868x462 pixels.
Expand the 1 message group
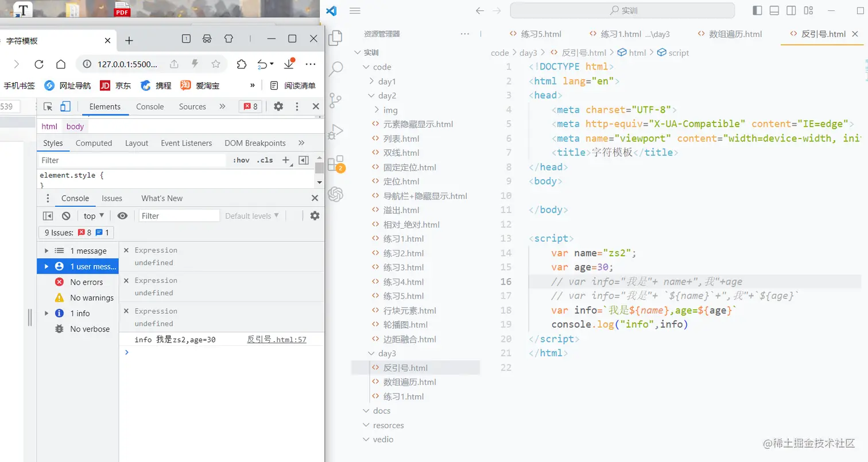click(46, 251)
